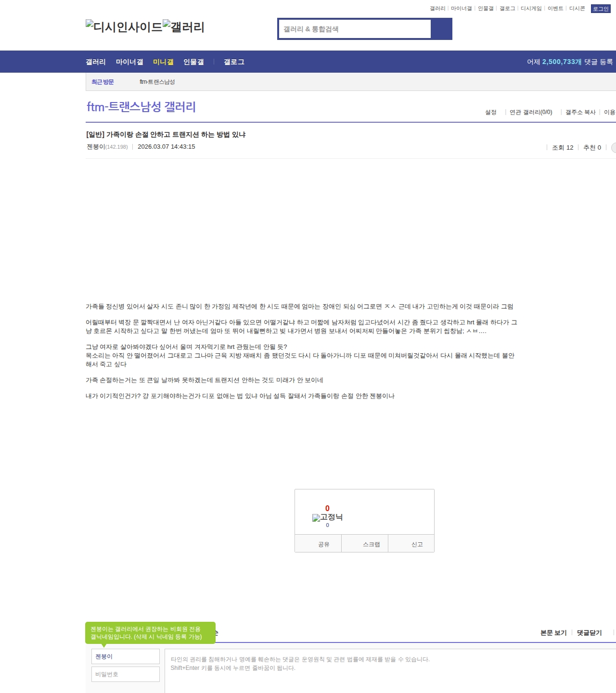616x693 pixels.
Task: Focus the 비밀번호 password field
Action: click(x=126, y=674)
